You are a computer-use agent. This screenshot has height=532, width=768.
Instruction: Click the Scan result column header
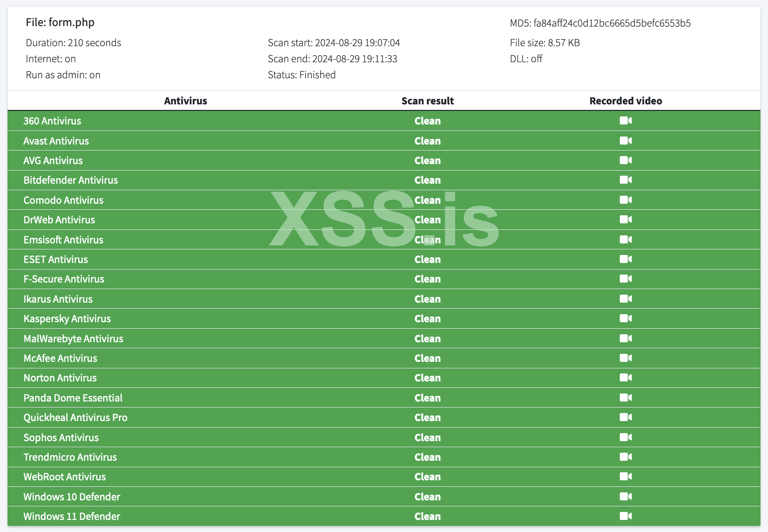pyautogui.click(x=427, y=101)
